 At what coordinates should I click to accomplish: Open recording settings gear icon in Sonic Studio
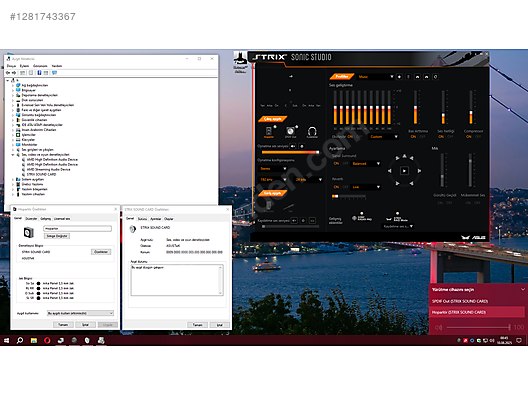pos(303,221)
